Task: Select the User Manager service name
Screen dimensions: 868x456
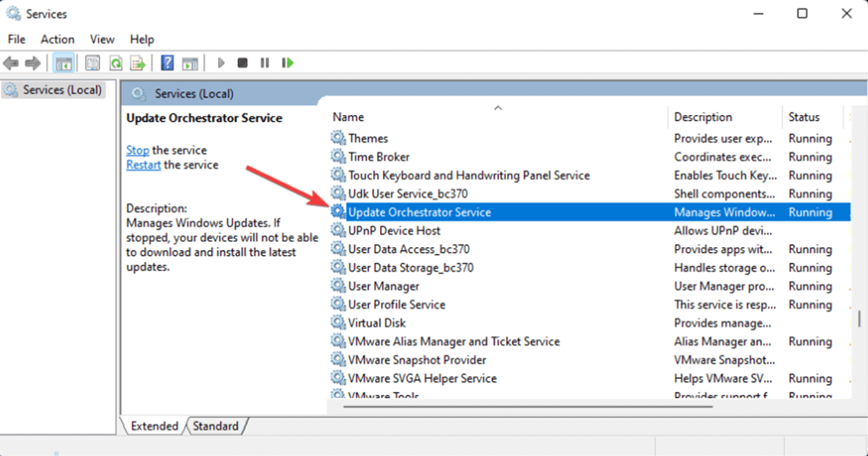Action: [384, 286]
